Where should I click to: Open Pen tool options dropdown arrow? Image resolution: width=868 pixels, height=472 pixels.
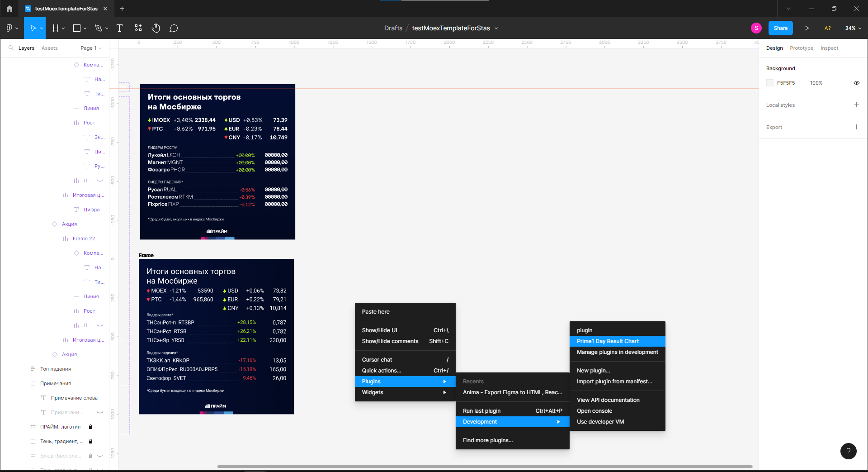(x=107, y=28)
